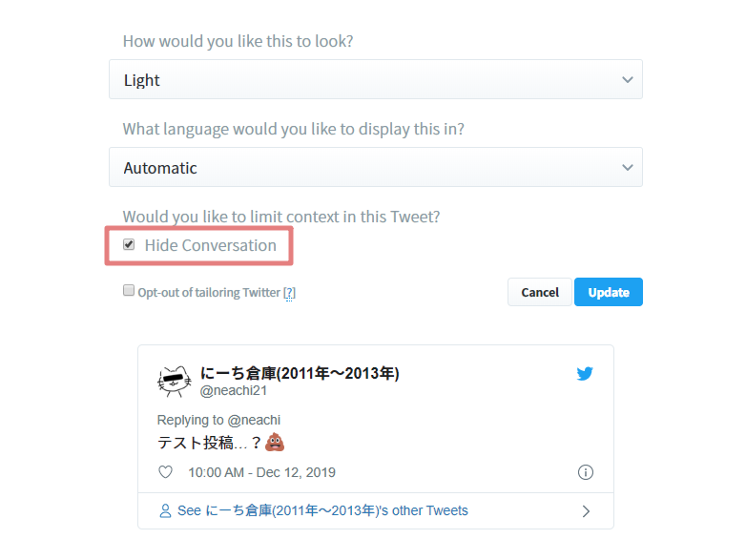Click the person icon beside See other Tweets
The width and height of the screenshot is (746, 560).
click(x=165, y=511)
